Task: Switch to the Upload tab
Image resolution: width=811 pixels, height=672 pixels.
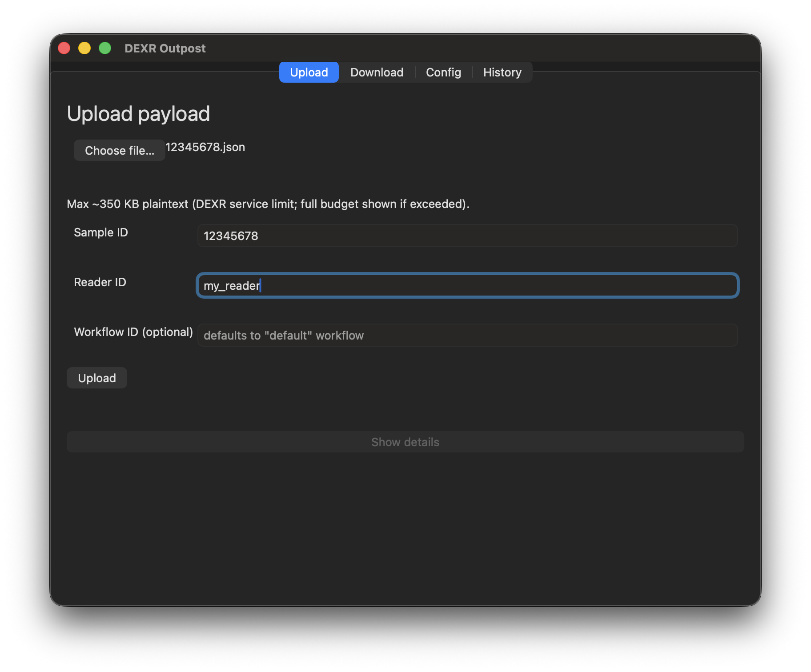Action: 309,72
